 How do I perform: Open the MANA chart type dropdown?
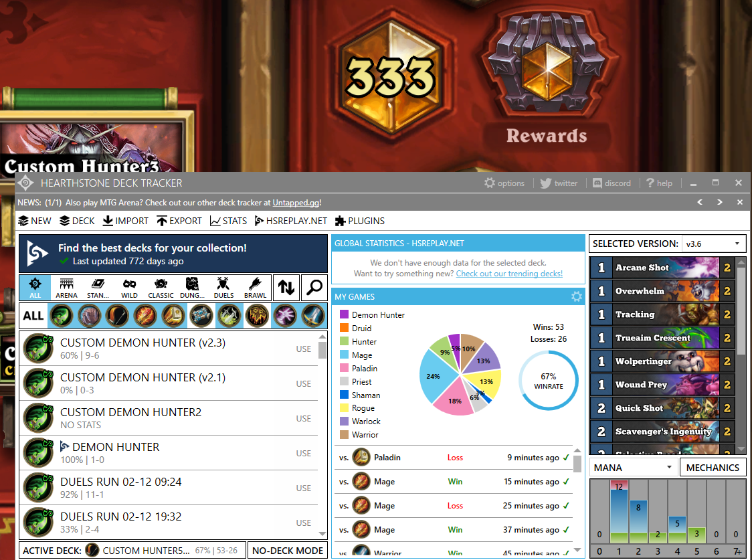(633, 468)
